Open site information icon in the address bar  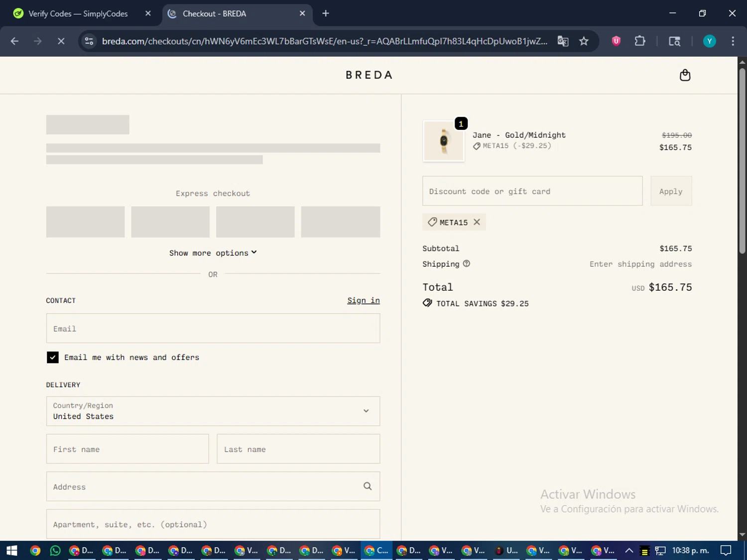(x=89, y=41)
